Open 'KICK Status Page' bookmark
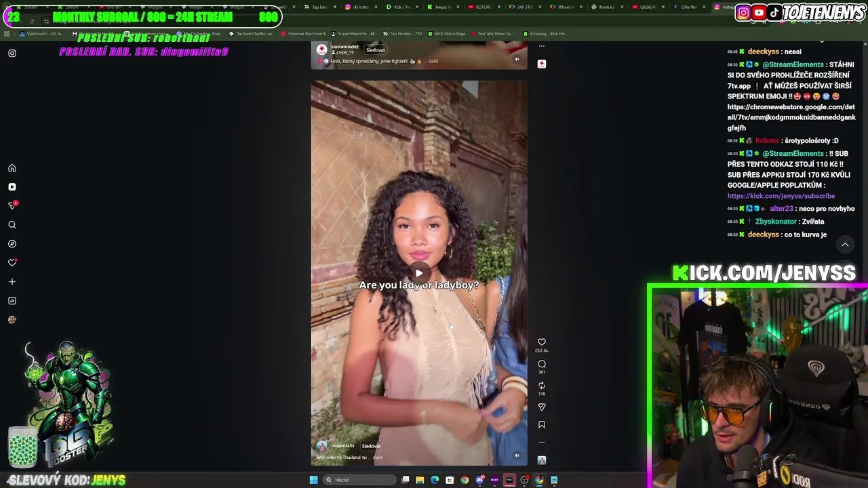 click(447, 34)
